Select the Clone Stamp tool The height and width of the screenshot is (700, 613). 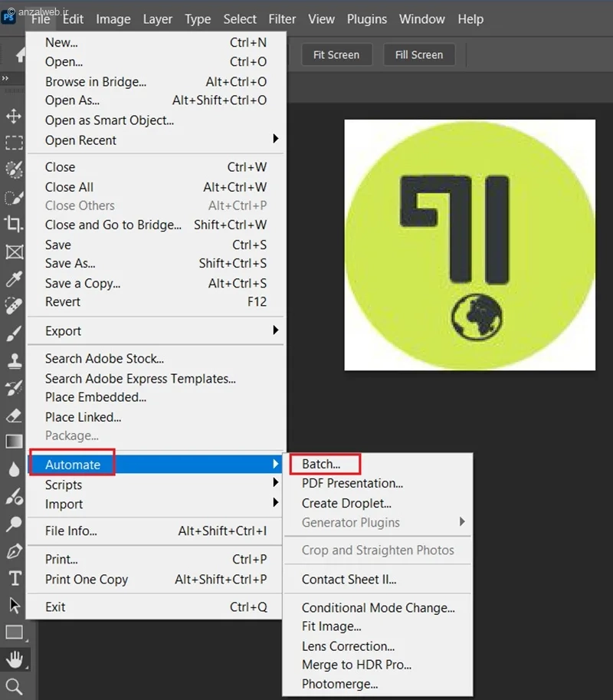point(14,360)
